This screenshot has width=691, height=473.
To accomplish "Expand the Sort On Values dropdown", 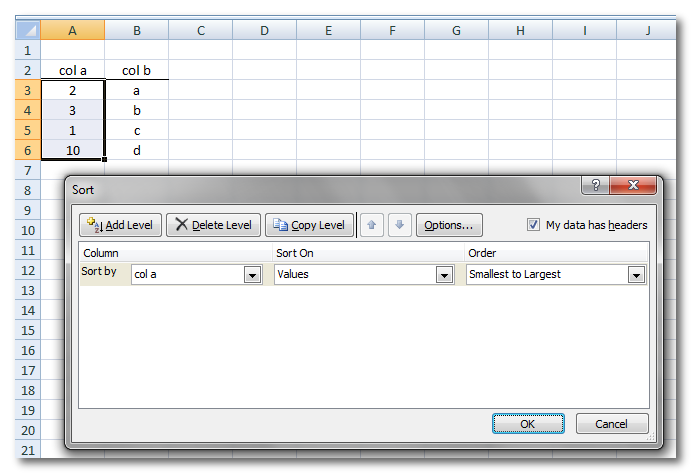I will click(x=444, y=275).
